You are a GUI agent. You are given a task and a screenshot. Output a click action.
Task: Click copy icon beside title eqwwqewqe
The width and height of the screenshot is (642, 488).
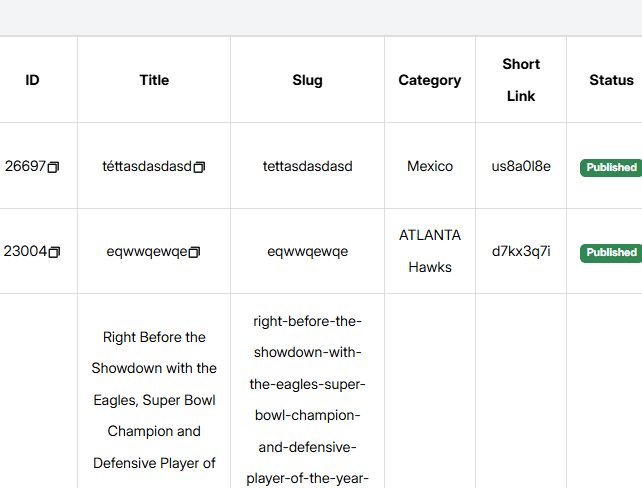pos(194,252)
